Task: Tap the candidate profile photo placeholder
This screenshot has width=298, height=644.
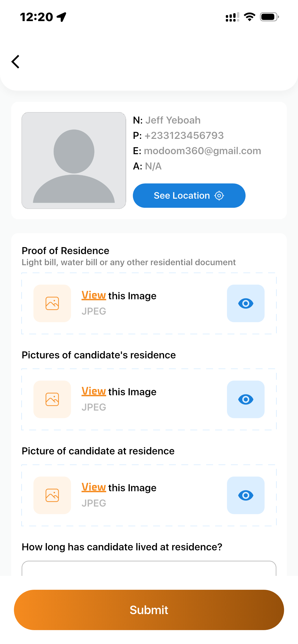Action: click(74, 160)
